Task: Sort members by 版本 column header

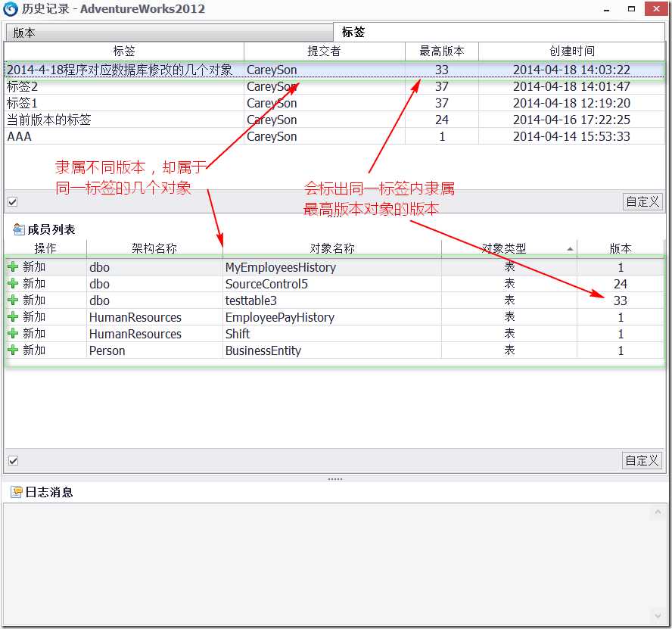Action: 620,248
